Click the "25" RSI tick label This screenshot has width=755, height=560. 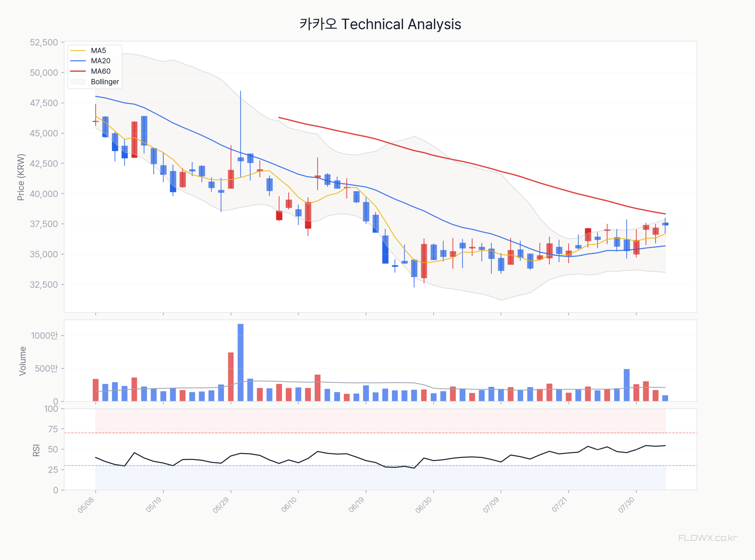(53, 470)
